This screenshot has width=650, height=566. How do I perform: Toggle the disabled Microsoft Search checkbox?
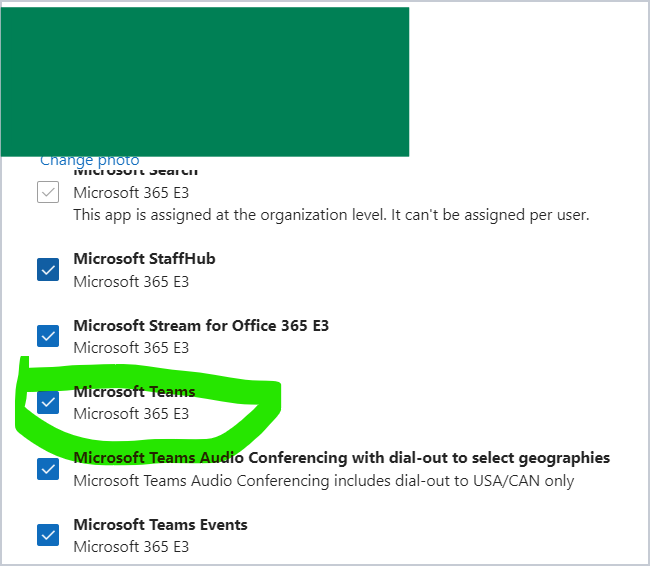point(48,192)
